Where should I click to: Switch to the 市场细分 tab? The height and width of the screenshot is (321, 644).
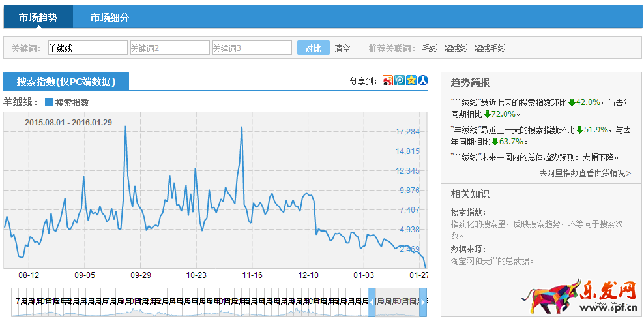tap(110, 18)
